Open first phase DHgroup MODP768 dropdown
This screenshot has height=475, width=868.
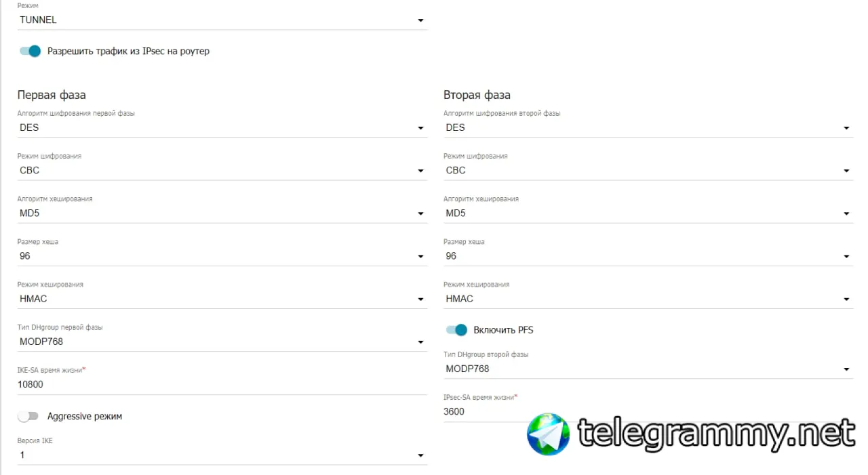[222, 342]
